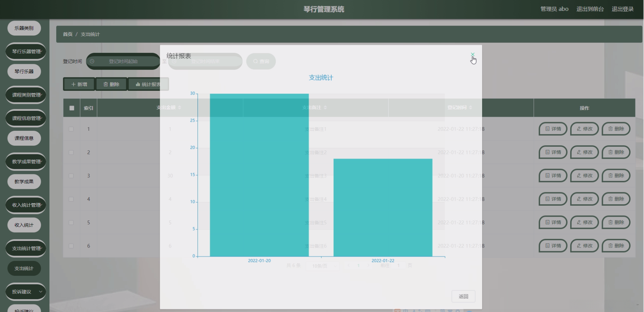Check the checkbox for row 3
Screen dimensions: 644x312
click(71, 176)
